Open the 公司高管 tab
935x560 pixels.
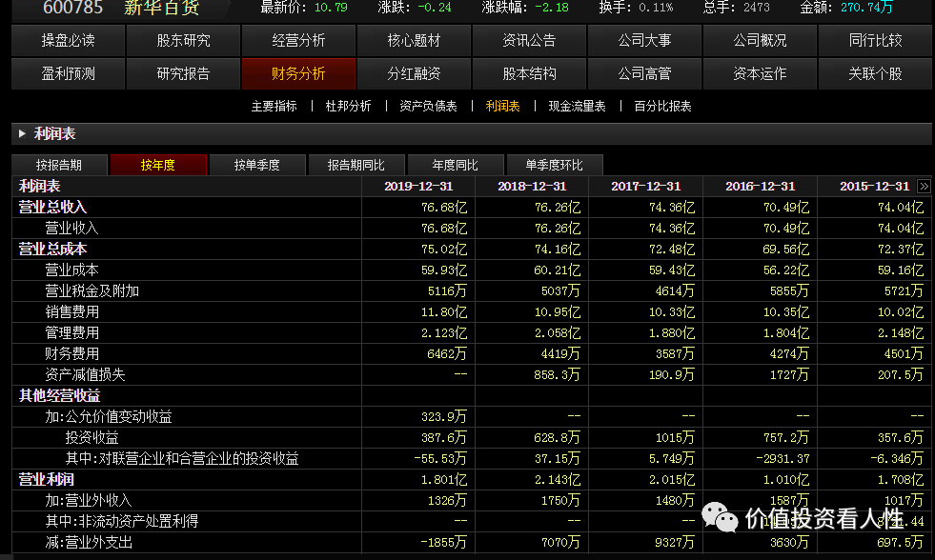[x=644, y=74]
